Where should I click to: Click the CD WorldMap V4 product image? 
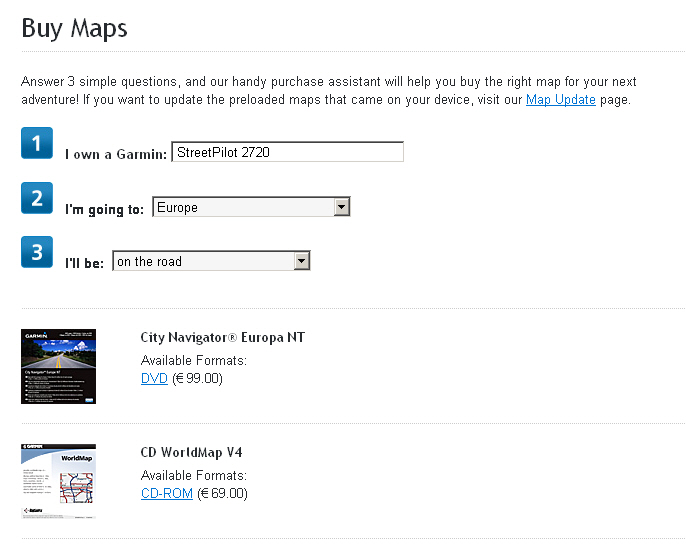coord(58,481)
